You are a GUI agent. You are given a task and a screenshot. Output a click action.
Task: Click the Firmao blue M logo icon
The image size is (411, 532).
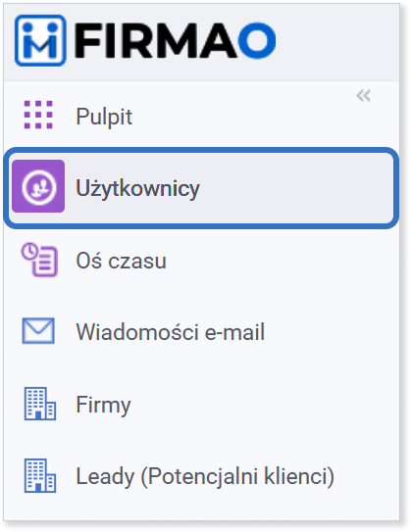click(40, 40)
